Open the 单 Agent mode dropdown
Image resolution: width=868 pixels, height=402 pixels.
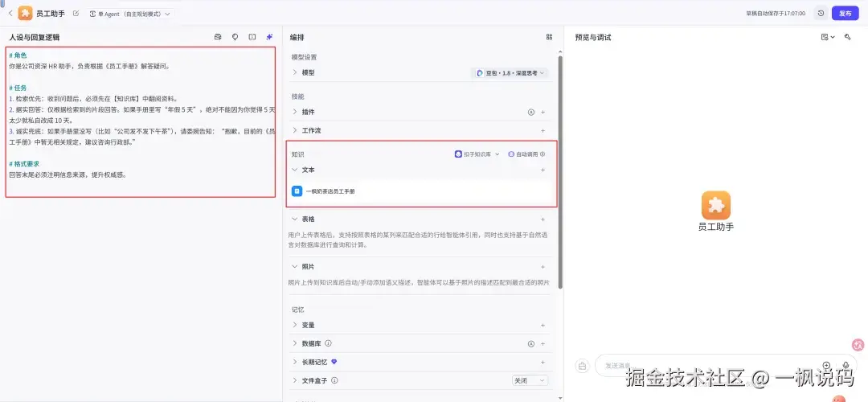click(129, 14)
